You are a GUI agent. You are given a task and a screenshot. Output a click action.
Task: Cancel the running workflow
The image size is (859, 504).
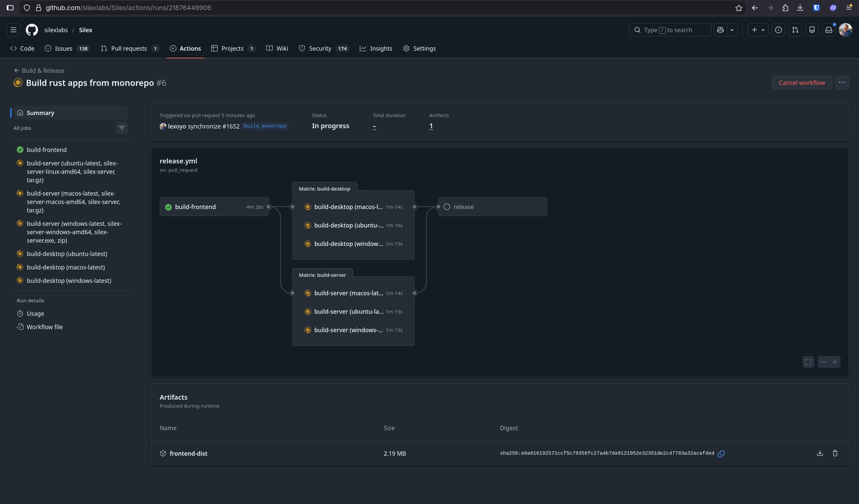tap(801, 83)
